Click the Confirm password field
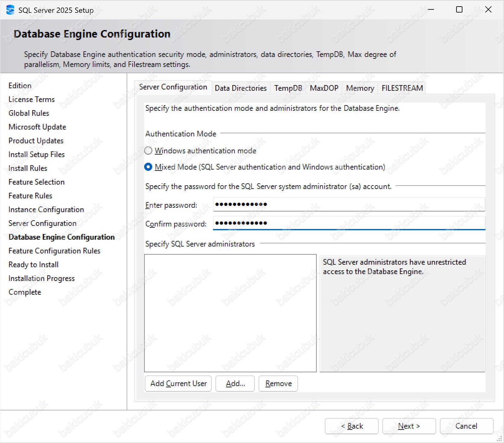Screen dimensions: 504x443 pos(349,223)
